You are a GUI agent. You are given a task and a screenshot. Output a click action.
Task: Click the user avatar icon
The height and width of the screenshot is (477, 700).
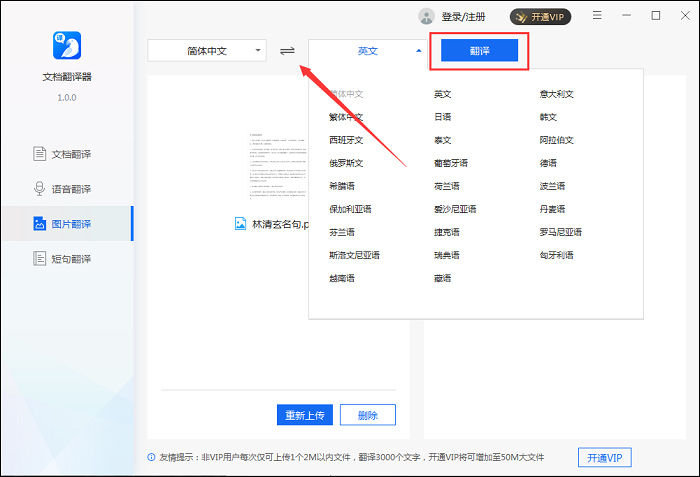point(427,16)
